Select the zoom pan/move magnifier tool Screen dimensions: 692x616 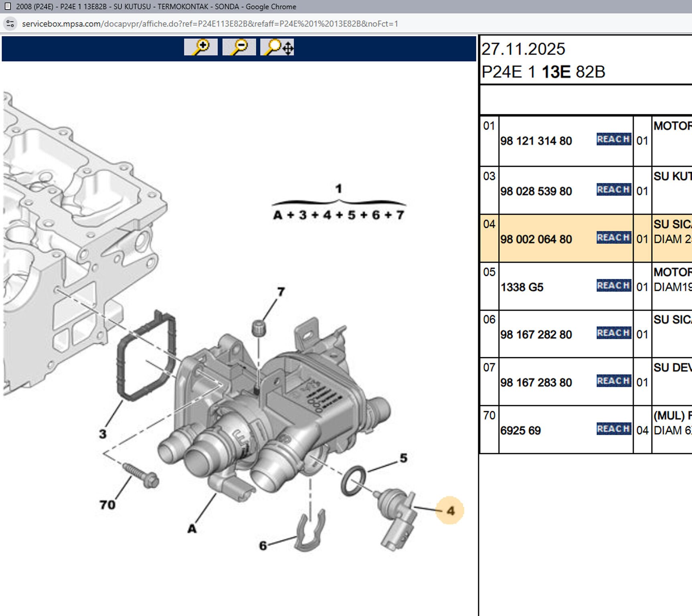(277, 47)
